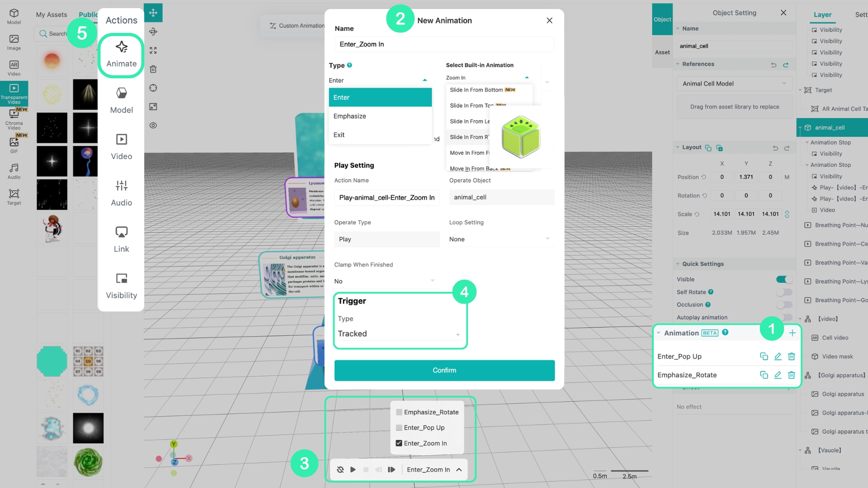
Task: Select the Transparent Video category
Action: (x=14, y=94)
